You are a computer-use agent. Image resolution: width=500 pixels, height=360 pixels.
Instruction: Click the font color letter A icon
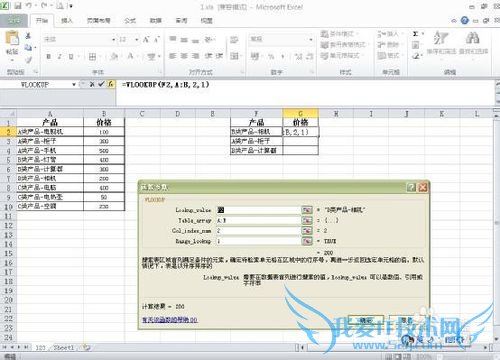130,57
